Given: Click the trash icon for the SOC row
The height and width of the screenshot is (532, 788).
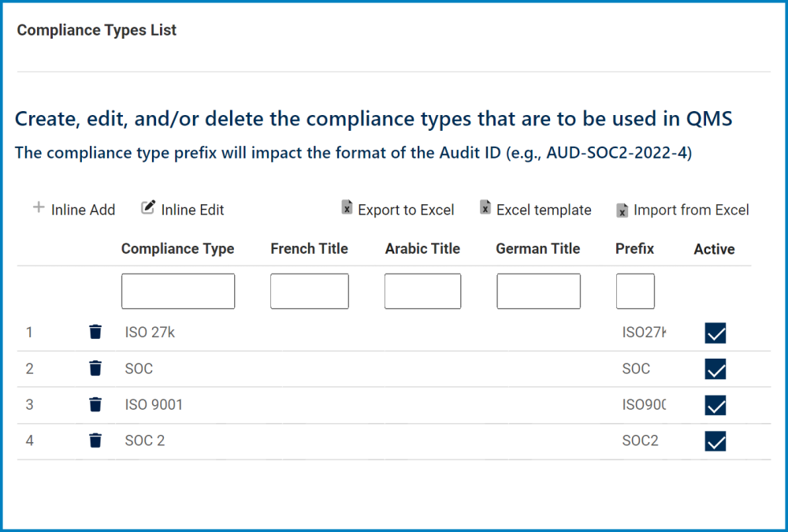Looking at the screenshot, I should (x=95, y=368).
